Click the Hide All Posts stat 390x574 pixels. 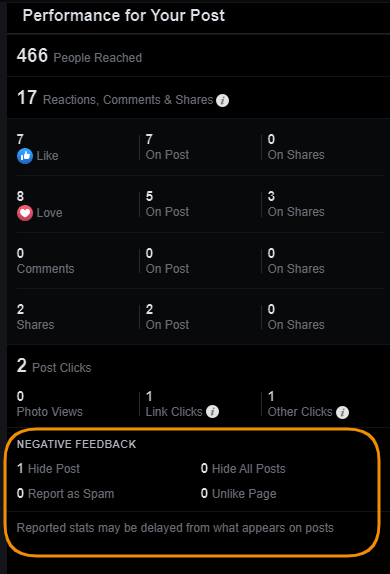point(243,469)
